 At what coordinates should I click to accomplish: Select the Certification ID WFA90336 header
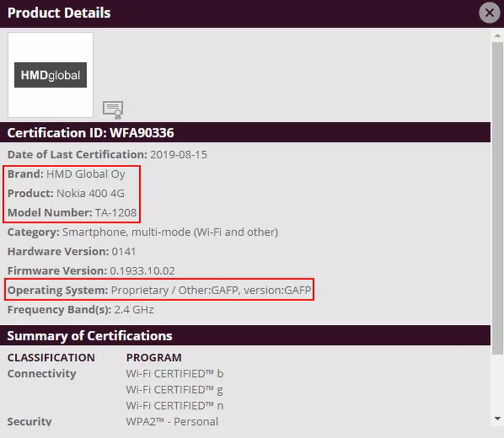(x=90, y=133)
